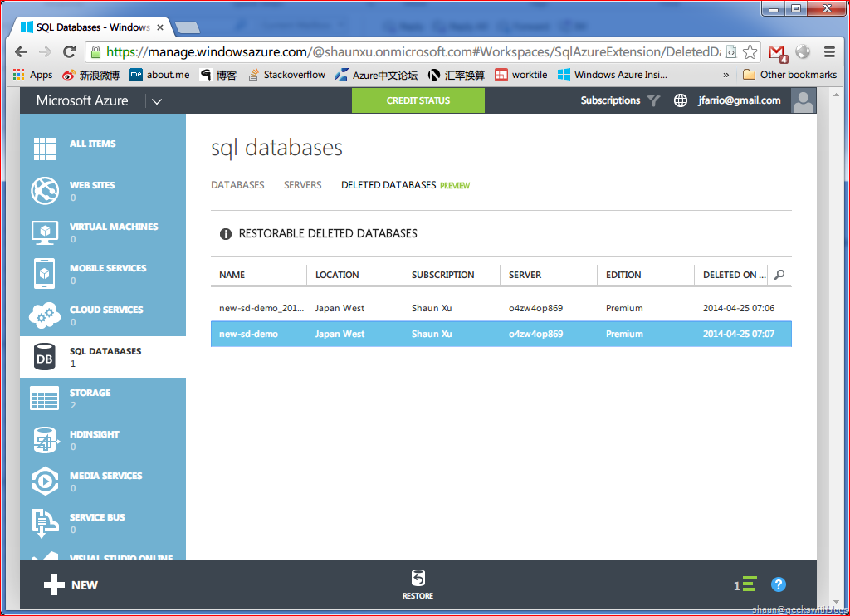
Task: Open the worktile bookmark
Action: (521, 75)
